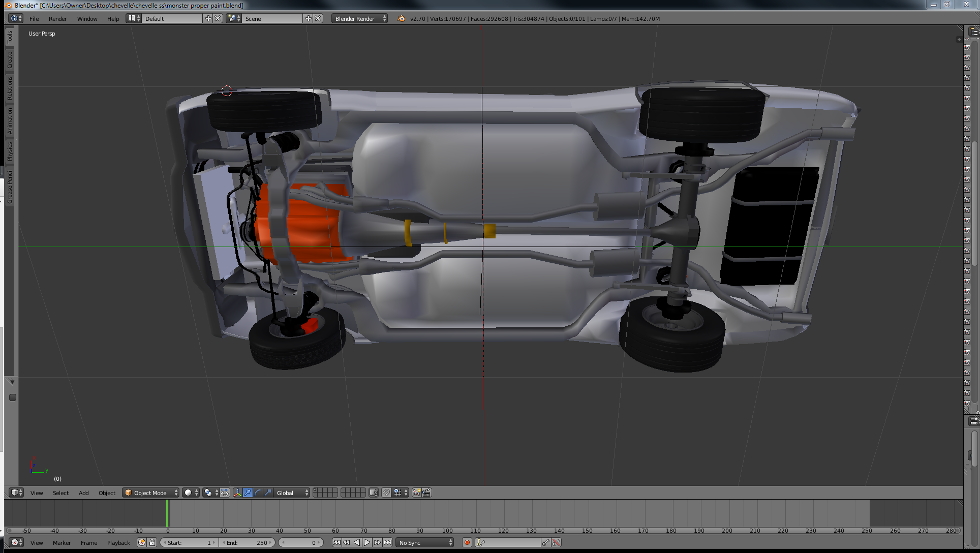Click the current frame number slider
980x553 pixels.
[x=301, y=542]
